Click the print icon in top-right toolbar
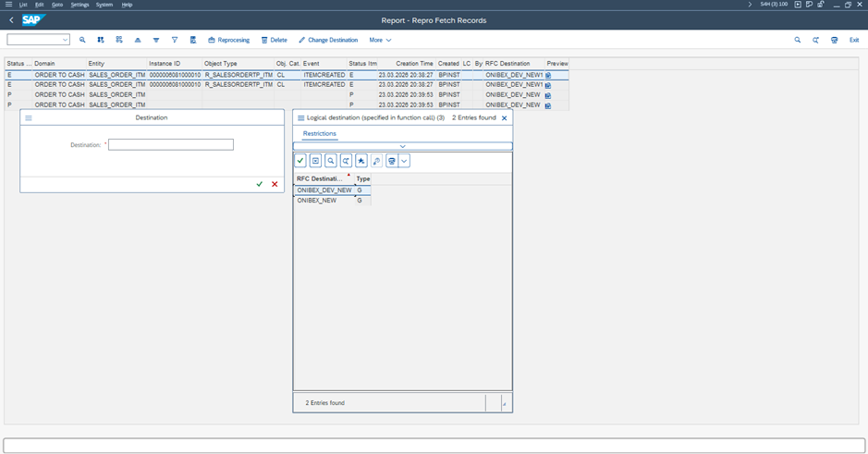 835,41
